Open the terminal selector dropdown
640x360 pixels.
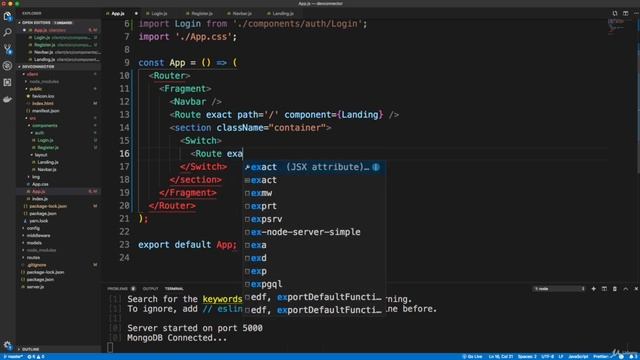[x=559, y=289]
